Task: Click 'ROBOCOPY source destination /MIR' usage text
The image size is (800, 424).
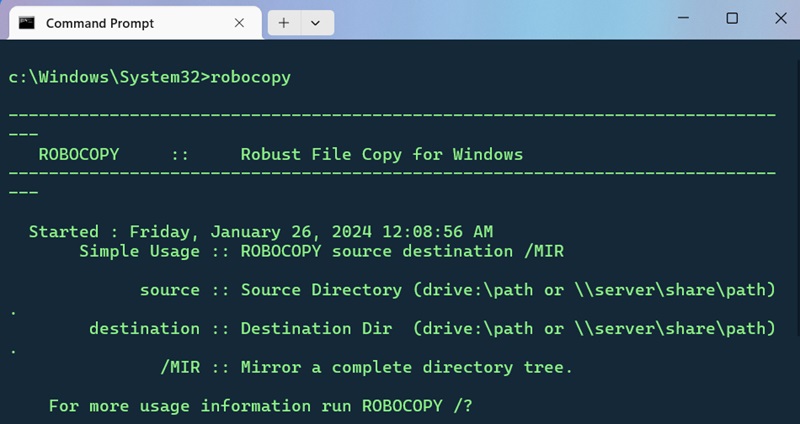Action: click(x=402, y=251)
